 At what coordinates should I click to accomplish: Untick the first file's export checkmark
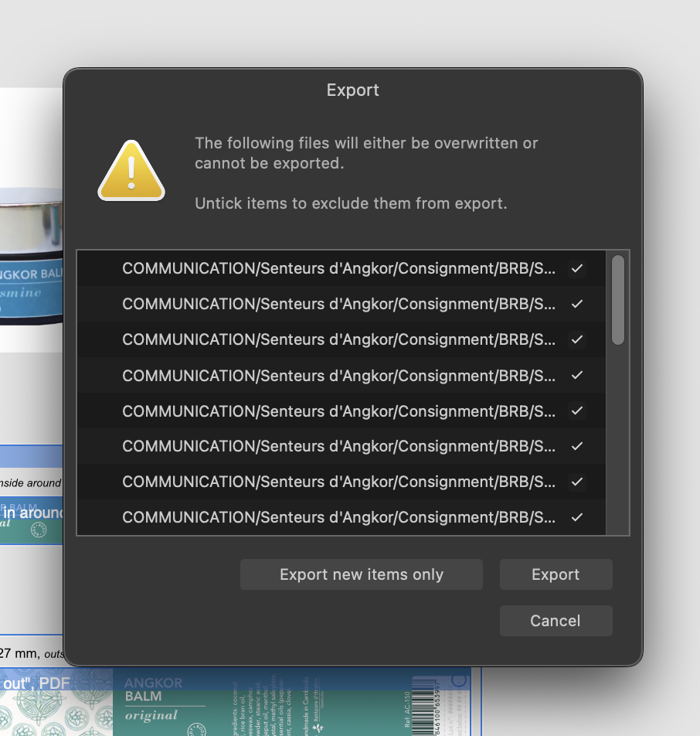click(x=577, y=268)
